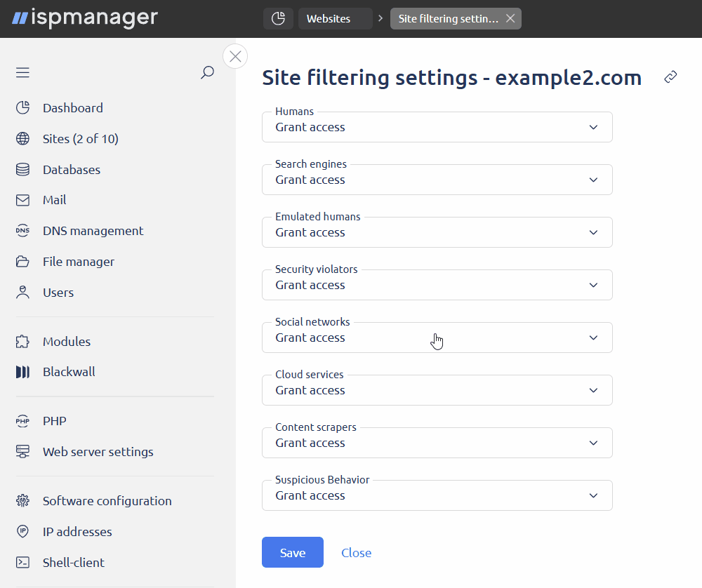The image size is (702, 588).
Task: Click the Close link
Action: pos(356,553)
